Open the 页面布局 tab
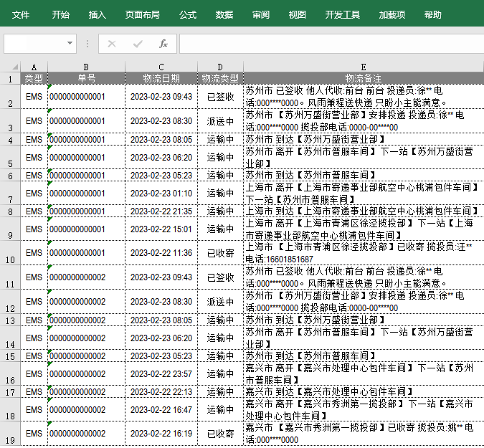484x448 pixels. click(x=142, y=14)
